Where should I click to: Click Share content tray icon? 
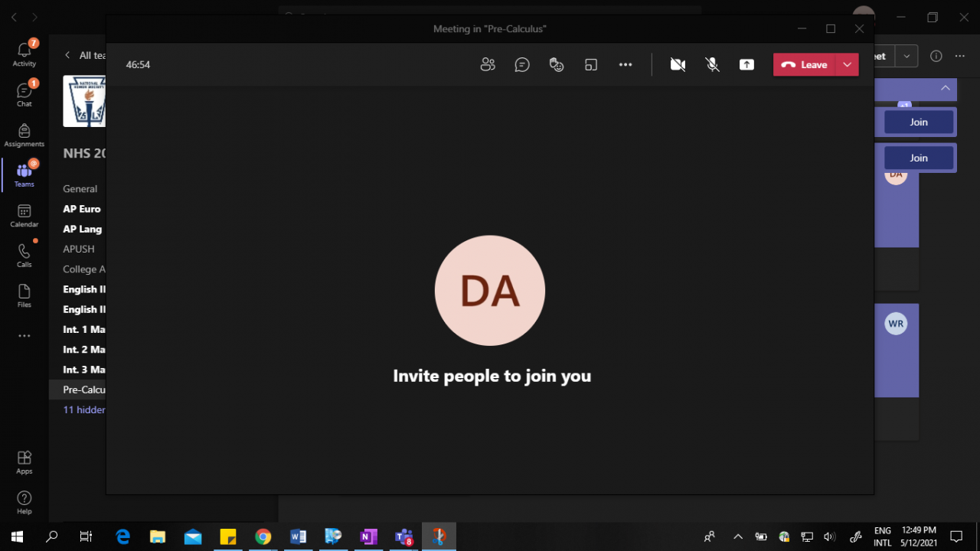tap(746, 65)
